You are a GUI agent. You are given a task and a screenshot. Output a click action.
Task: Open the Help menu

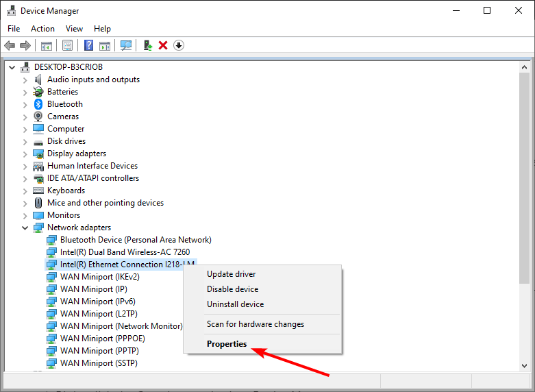tap(102, 29)
